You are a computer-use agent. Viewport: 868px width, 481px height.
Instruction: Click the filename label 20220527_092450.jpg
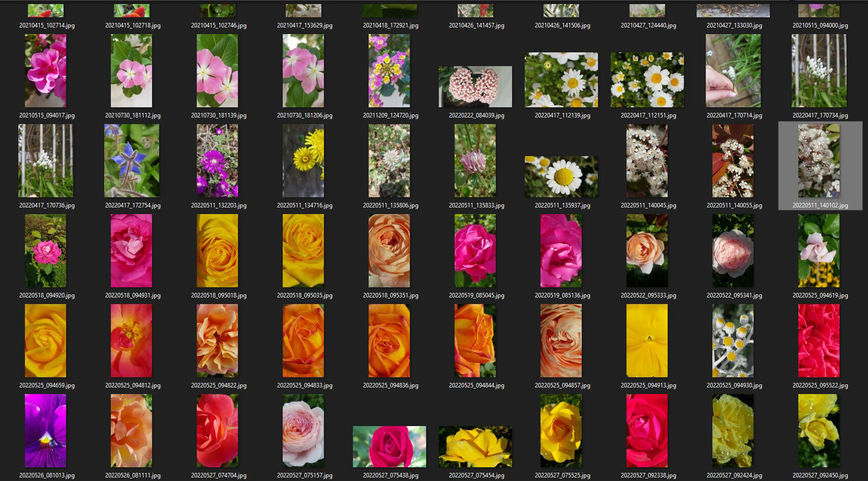(x=820, y=476)
